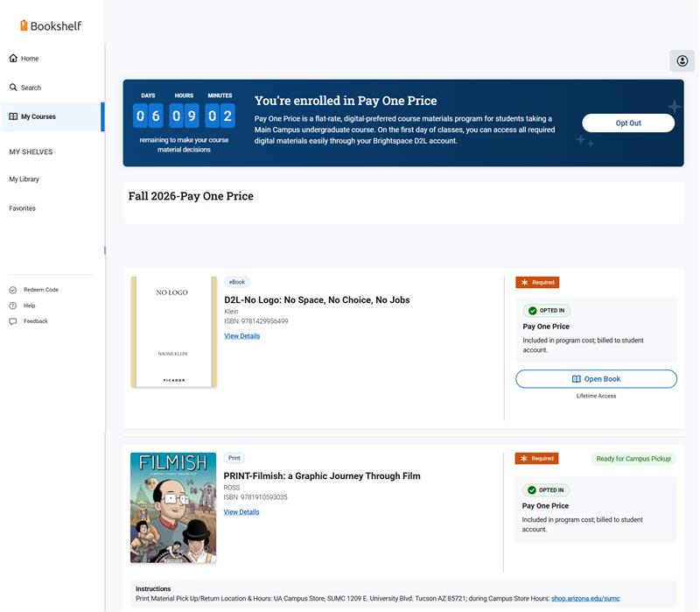Screen dimensions: 700x612
Task: Click You're enrolled in Pay One Price heading
Action: tap(346, 101)
